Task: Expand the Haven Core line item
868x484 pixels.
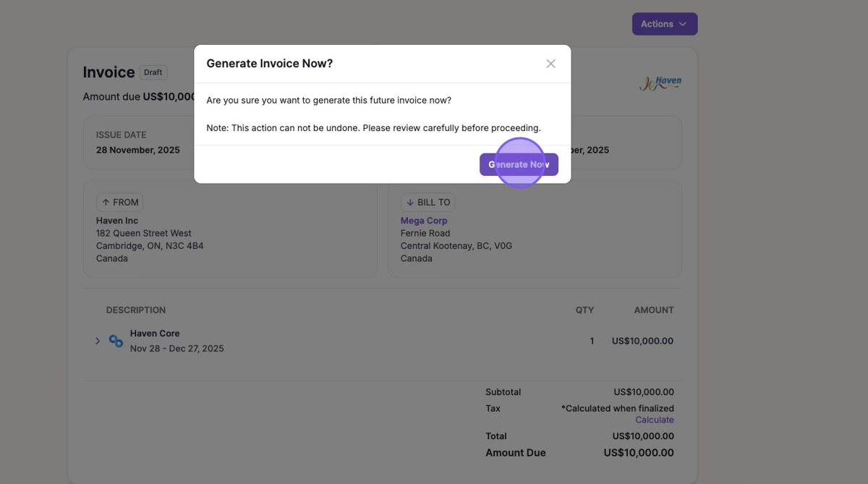Action: pos(98,341)
